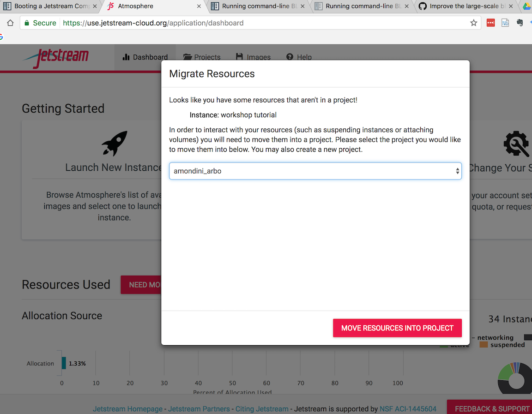Bookmark the page with the star icon
The width and height of the screenshot is (532, 414).
473,23
